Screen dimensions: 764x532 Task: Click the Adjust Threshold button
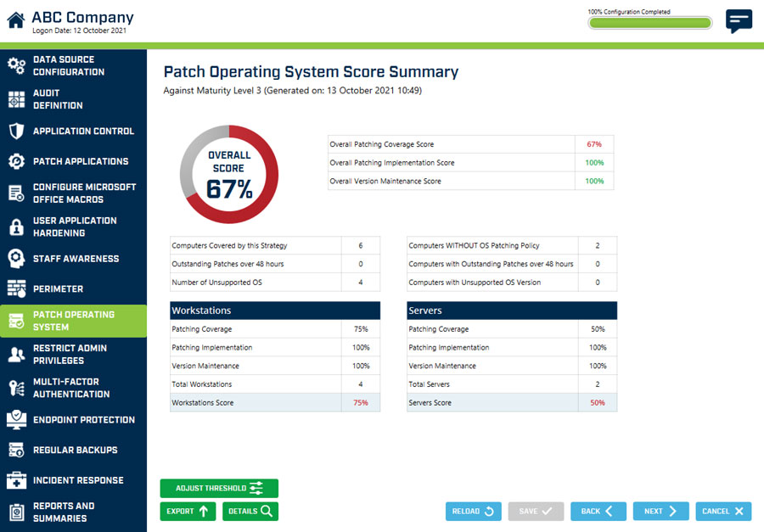tap(218, 489)
